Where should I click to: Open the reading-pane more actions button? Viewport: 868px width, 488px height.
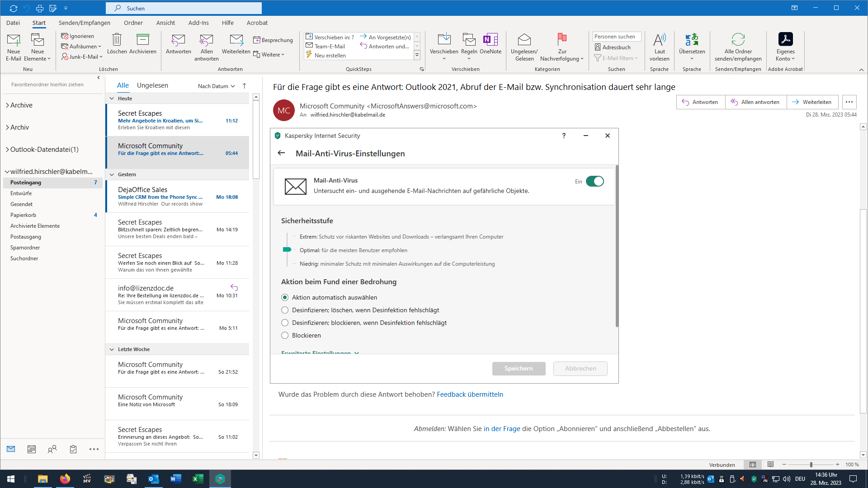[849, 102]
